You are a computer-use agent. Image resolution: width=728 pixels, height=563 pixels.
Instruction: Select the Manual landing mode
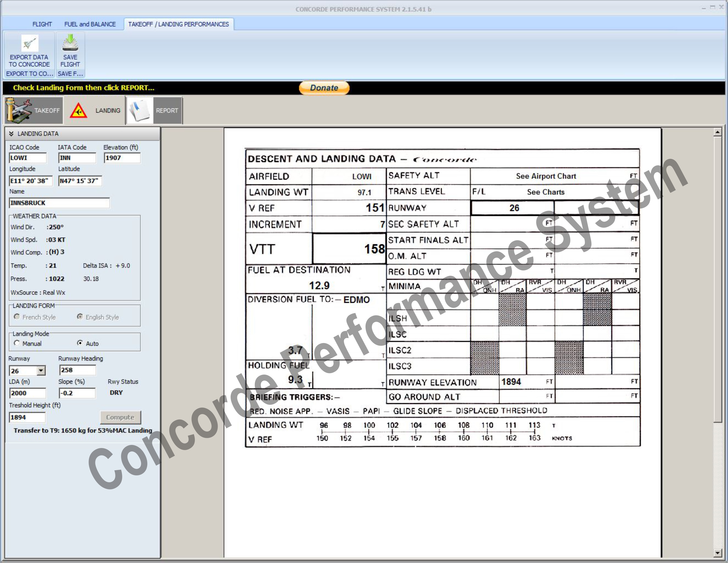(17, 343)
